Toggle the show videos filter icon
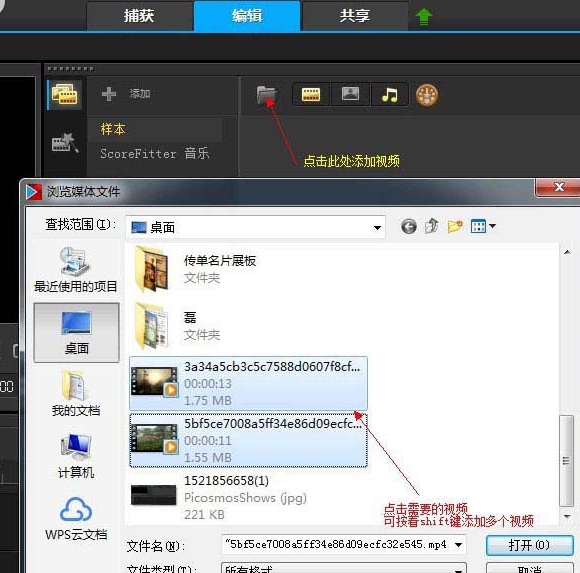This screenshot has height=573, width=580. point(311,95)
